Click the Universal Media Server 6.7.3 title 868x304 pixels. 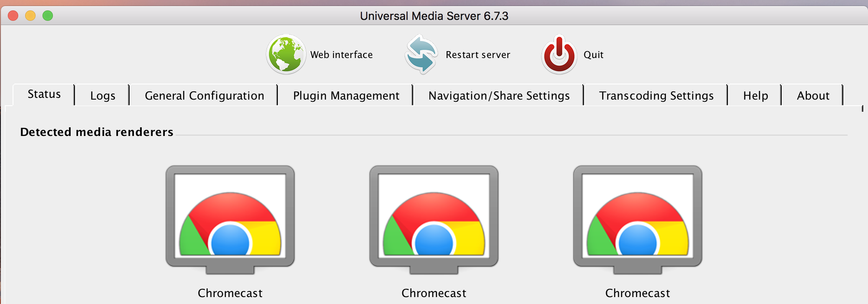click(x=434, y=16)
